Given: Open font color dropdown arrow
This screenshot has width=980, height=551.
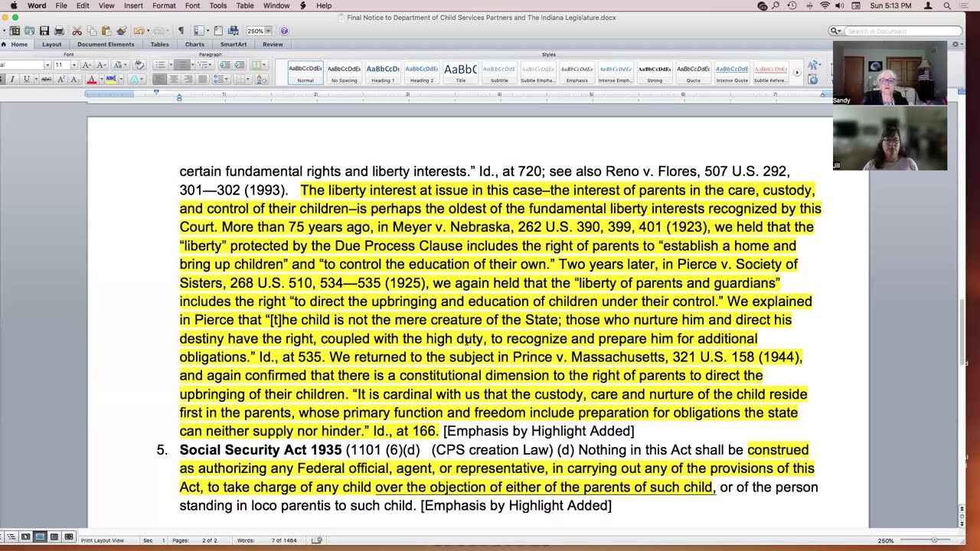Looking at the screenshot, I should pos(101,79).
